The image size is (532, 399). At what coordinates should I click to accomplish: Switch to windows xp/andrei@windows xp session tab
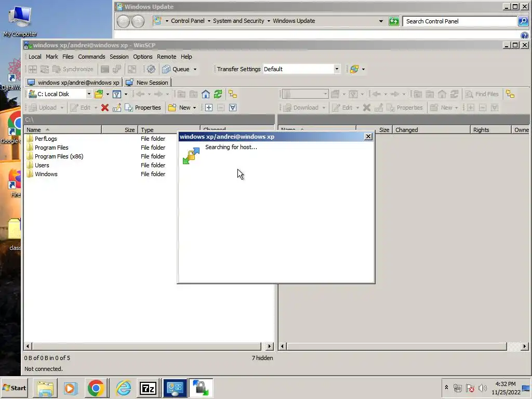pyautogui.click(x=73, y=83)
